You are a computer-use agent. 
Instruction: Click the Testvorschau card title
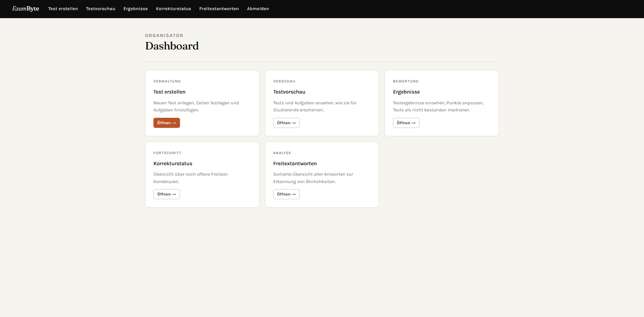pos(289,92)
